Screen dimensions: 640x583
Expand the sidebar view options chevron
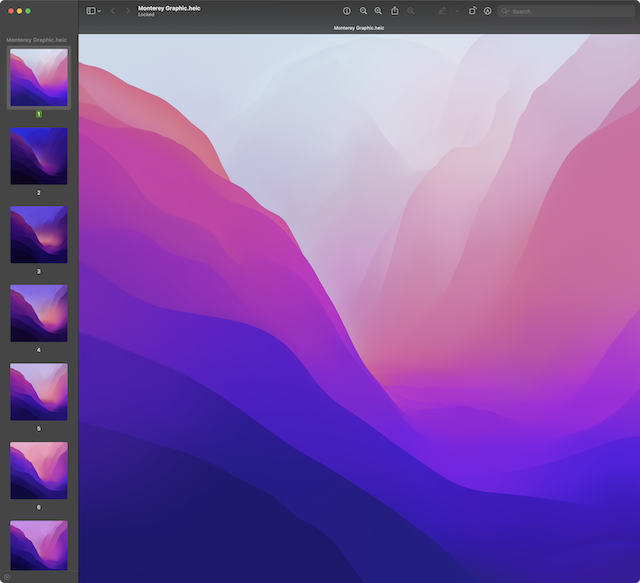pyautogui.click(x=99, y=11)
